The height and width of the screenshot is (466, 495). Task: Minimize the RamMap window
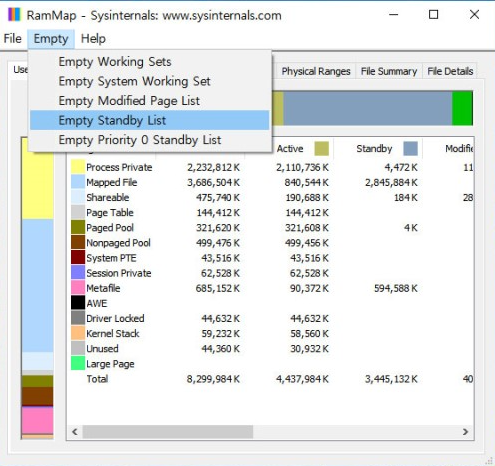[394, 15]
